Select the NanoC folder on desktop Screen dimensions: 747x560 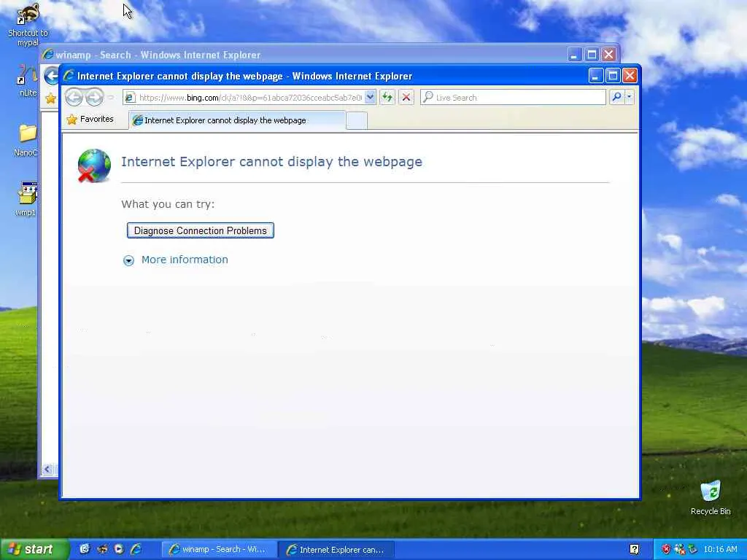26,140
